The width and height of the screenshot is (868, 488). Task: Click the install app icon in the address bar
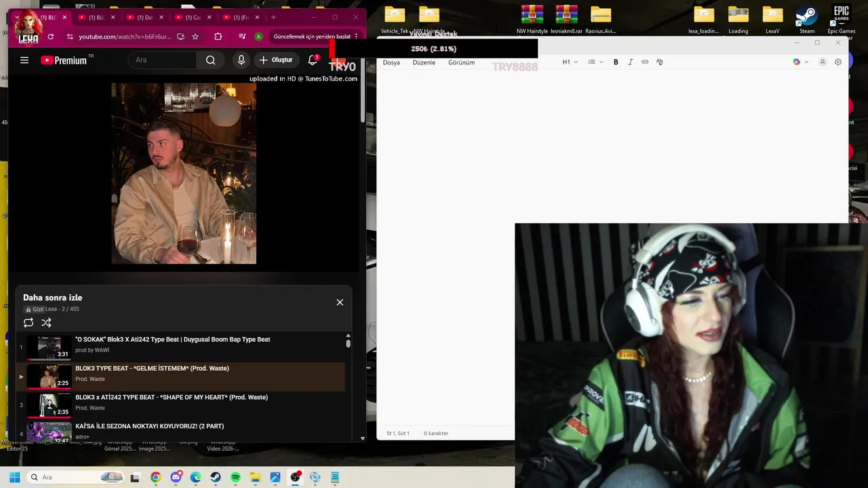pyautogui.click(x=180, y=37)
